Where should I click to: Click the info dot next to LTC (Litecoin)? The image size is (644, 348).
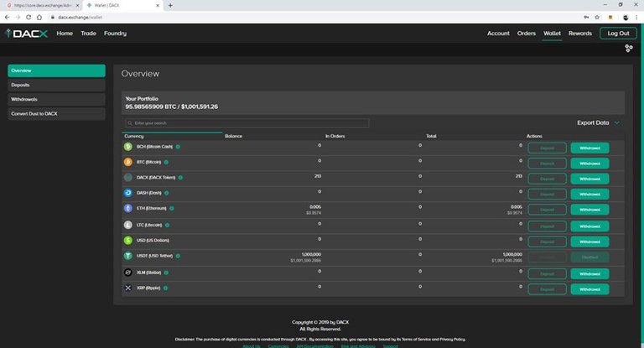click(167, 226)
